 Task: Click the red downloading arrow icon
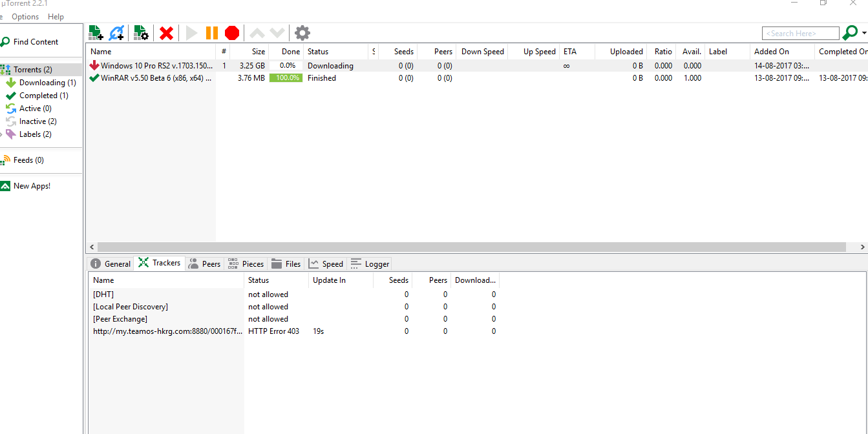pos(94,65)
